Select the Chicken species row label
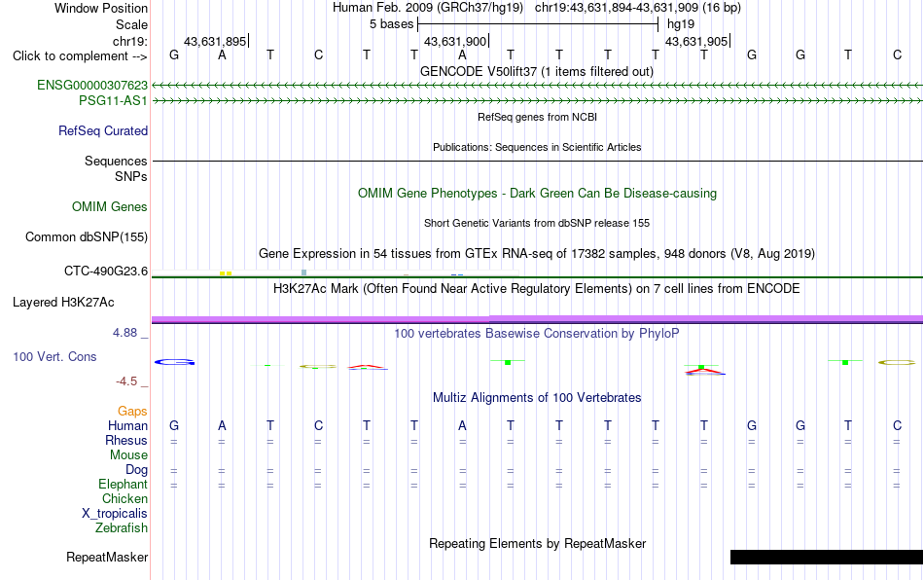 (x=124, y=498)
